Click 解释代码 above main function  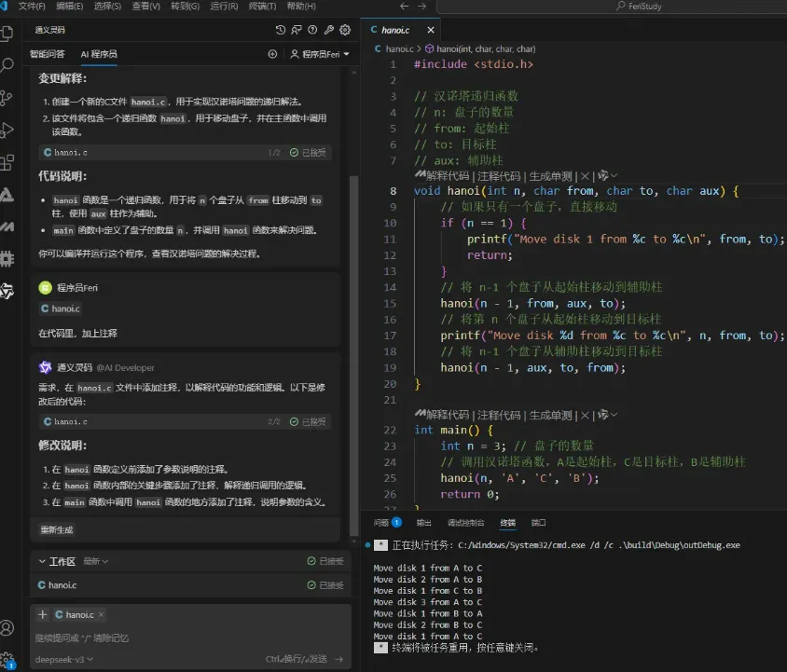tap(448, 415)
